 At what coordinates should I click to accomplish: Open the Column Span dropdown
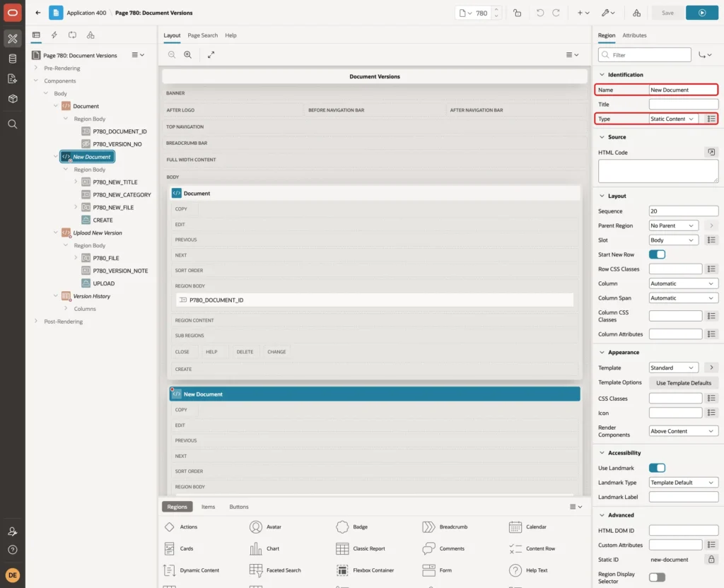coord(683,298)
